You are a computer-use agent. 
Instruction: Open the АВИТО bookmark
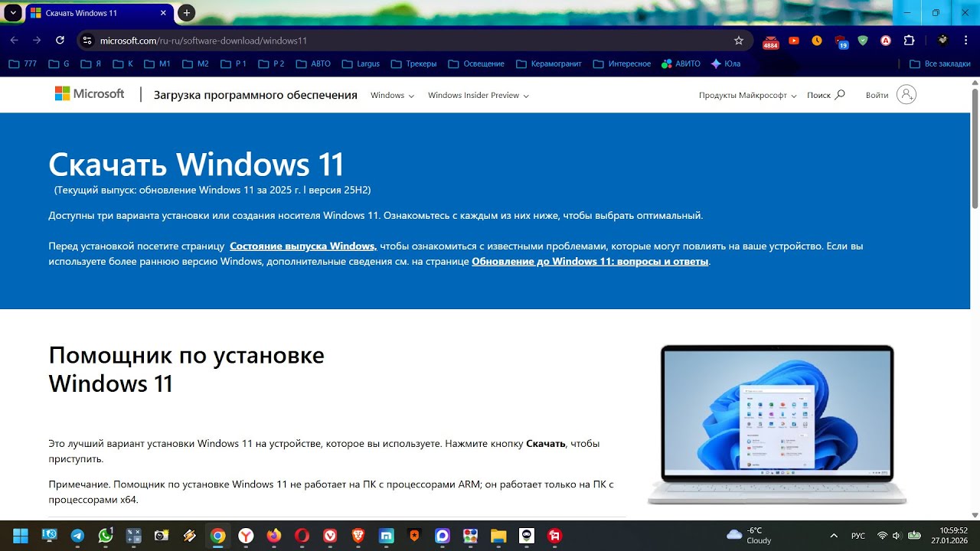point(681,64)
